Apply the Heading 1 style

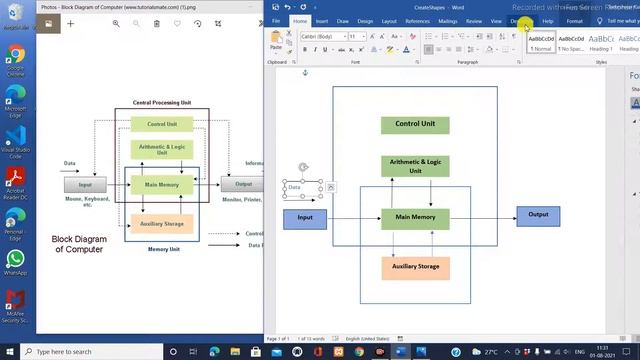pyautogui.click(x=601, y=42)
